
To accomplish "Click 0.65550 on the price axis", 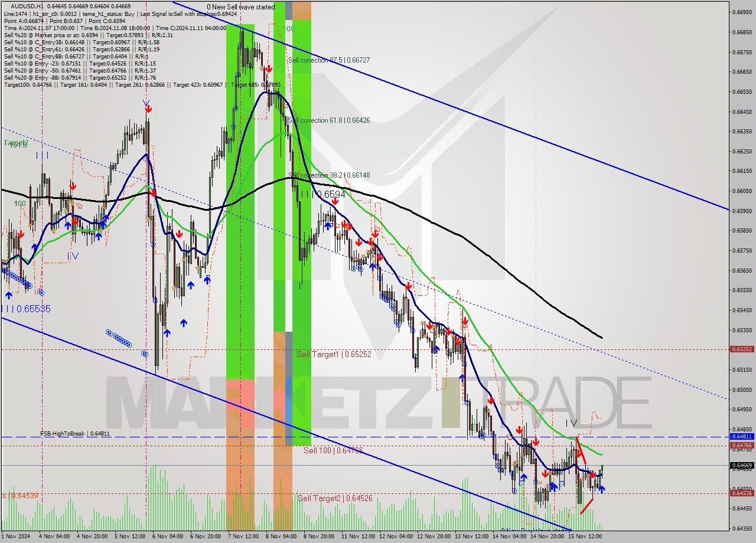I will pyautogui.click(x=742, y=290).
